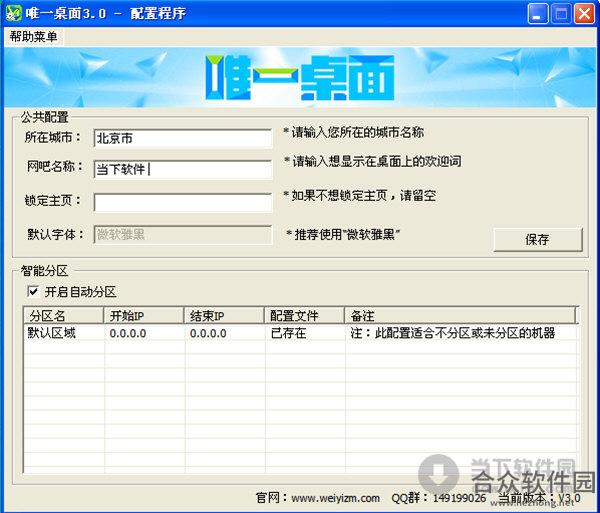This screenshot has width=600, height=513.
Task: Select the 默认区域 row
Action: (300, 333)
